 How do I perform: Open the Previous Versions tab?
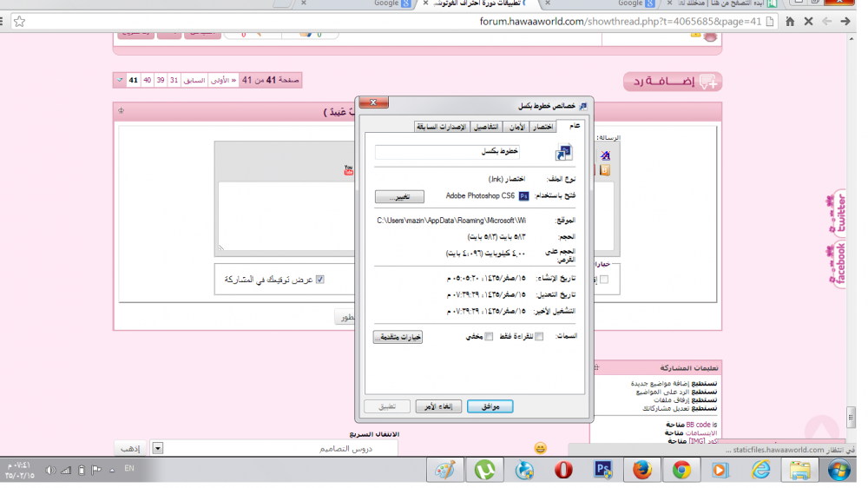pyautogui.click(x=440, y=127)
